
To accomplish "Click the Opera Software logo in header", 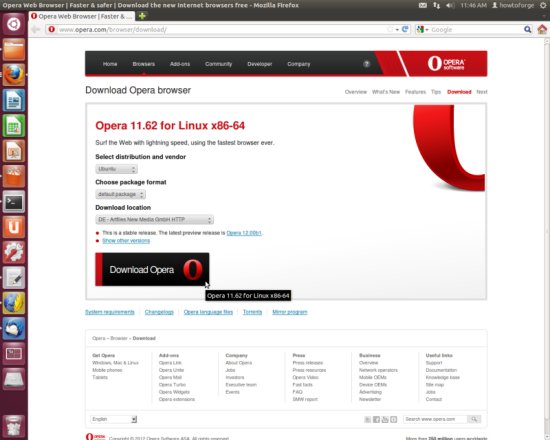I will (446, 64).
